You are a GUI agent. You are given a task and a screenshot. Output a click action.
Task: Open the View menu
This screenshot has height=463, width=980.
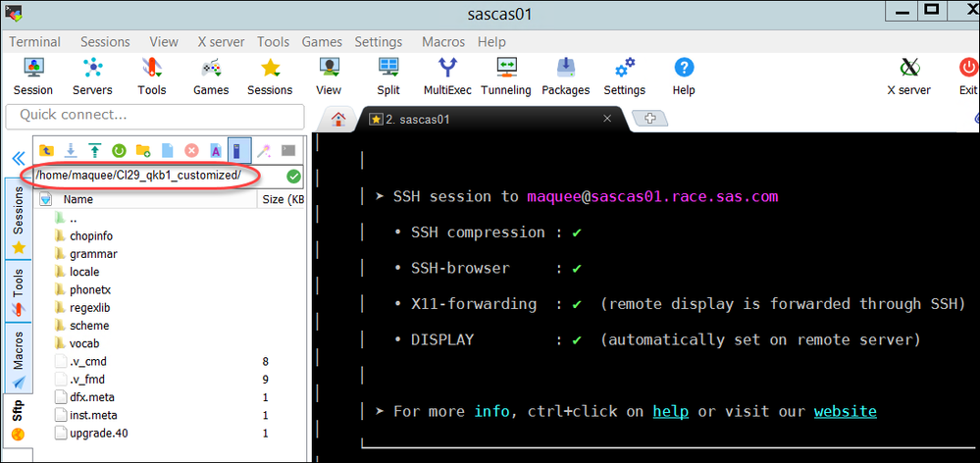tap(164, 42)
